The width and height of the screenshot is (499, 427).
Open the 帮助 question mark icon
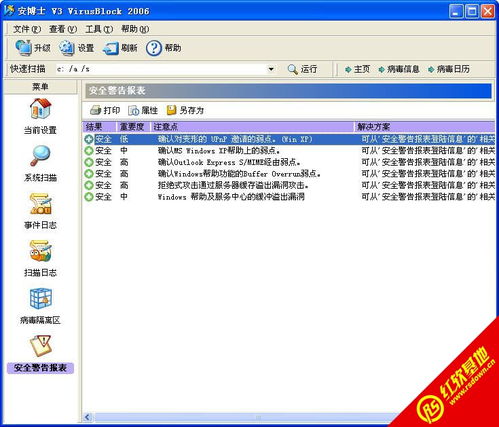pyautogui.click(x=154, y=48)
